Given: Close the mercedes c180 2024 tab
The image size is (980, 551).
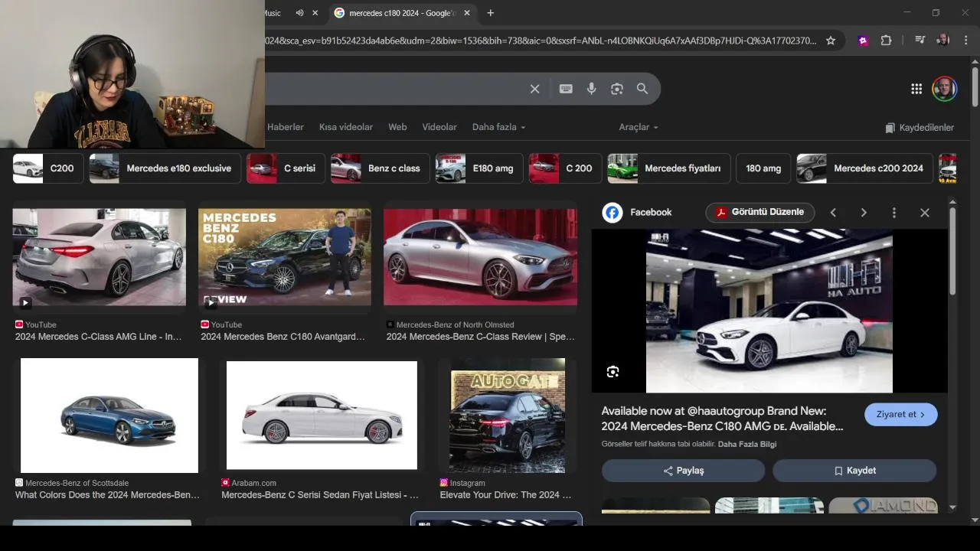Looking at the screenshot, I should pos(466,13).
